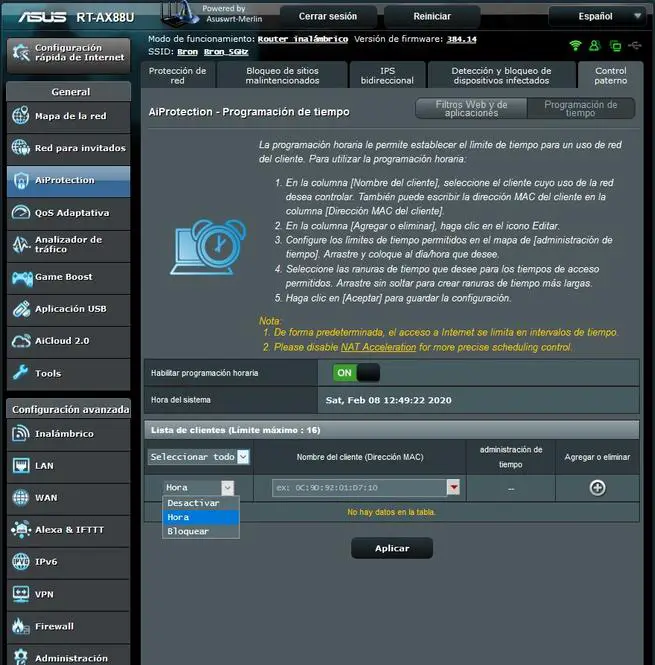This screenshot has width=655, height=665.
Task: Click the VPN monitor icon
Action: click(x=20, y=594)
